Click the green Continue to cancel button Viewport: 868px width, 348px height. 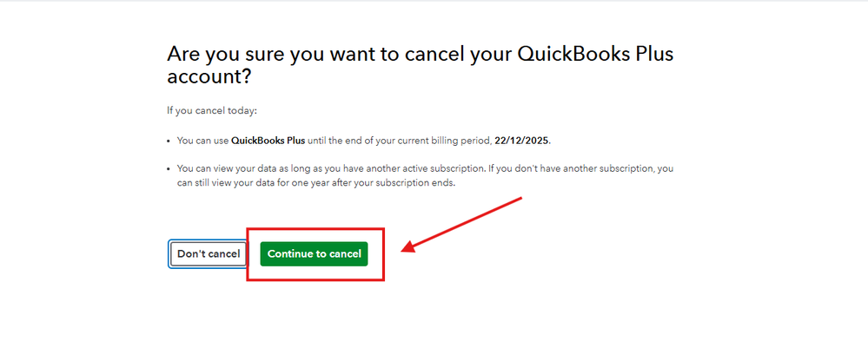coord(314,253)
